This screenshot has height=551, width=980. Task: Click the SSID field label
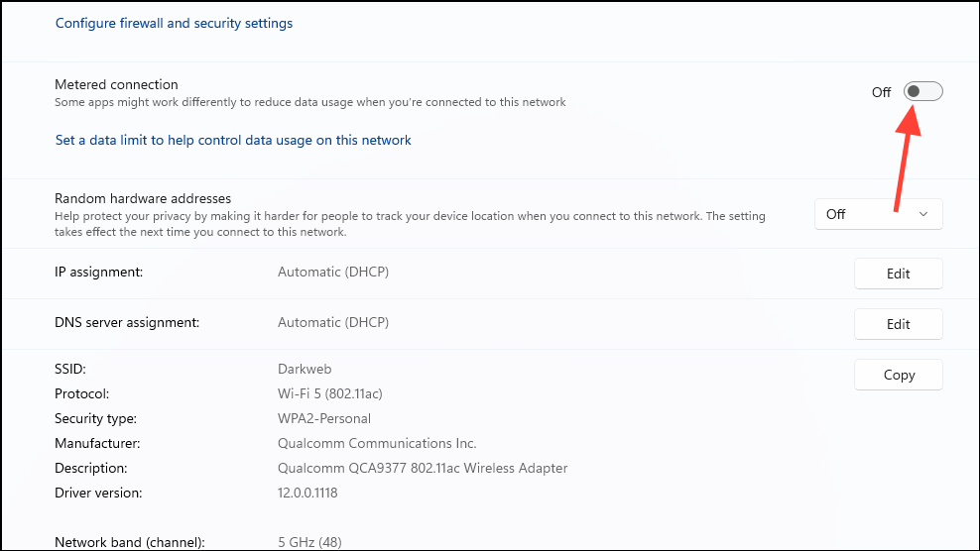point(70,369)
